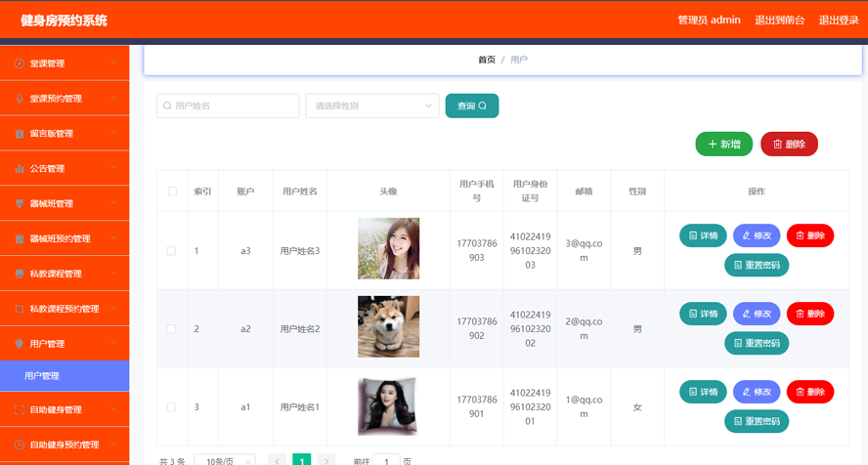Viewport: 868px width, 465px height.
Task: Check the row checkbox for account a3
Action: pyautogui.click(x=172, y=250)
